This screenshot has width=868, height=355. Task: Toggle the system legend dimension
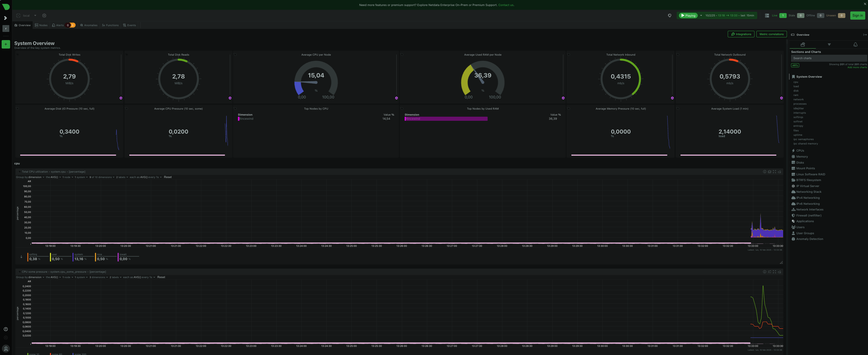(x=83, y=257)
